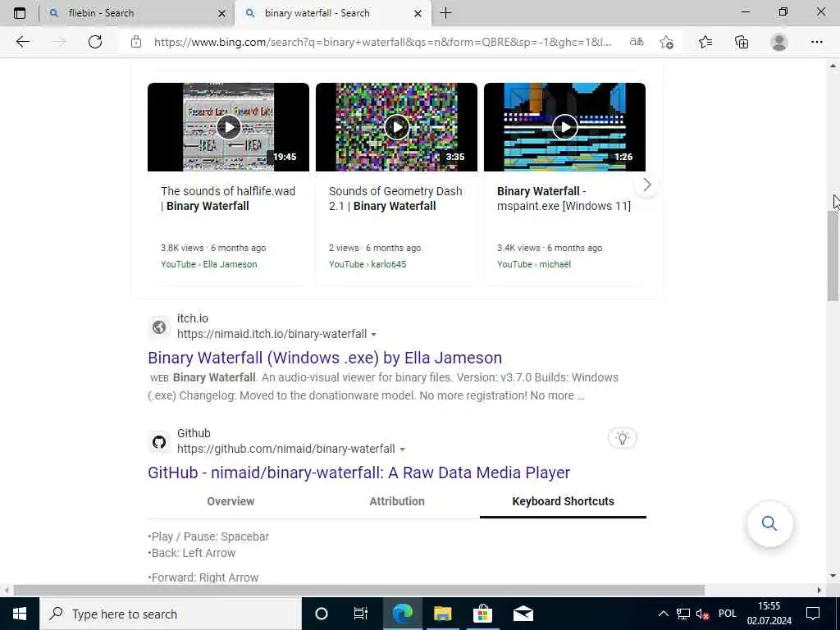Open the Favorites list

click(x=705, y=42)
